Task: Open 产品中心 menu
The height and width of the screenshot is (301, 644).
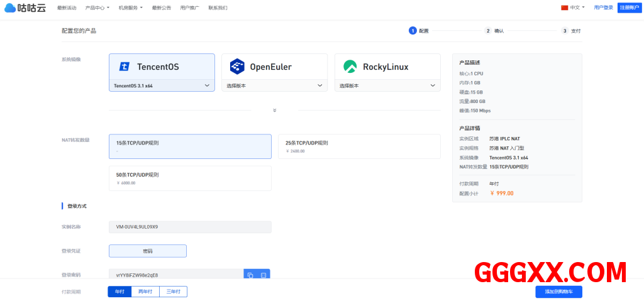Action: [97, 8]
